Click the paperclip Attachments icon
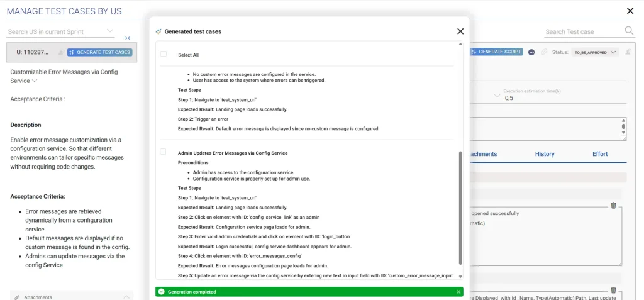 click(17, 297)
